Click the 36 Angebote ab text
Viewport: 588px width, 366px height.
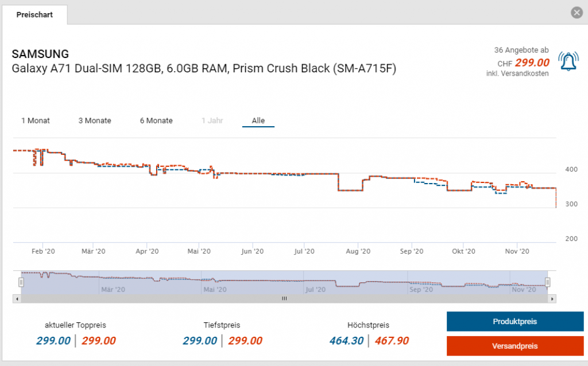point(521,50)
